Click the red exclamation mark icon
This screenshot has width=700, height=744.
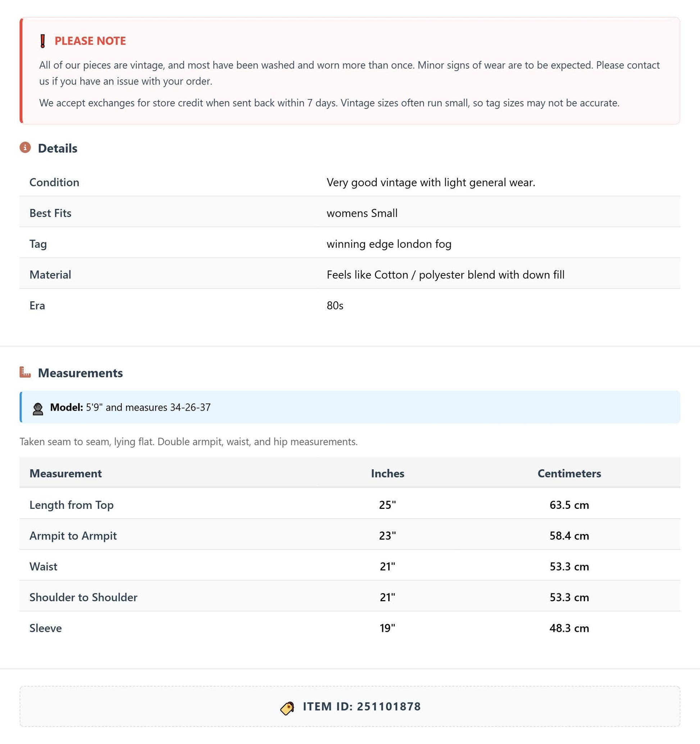pos(43,41)
